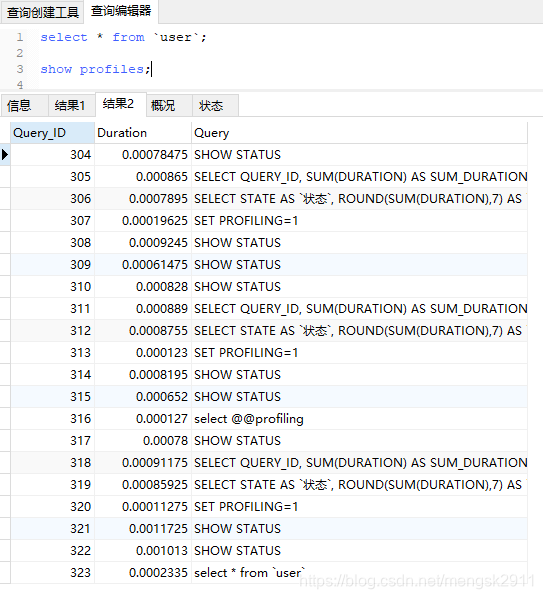
Task: Select the 查询编辑器 tab
Action: tap(121, 11)
